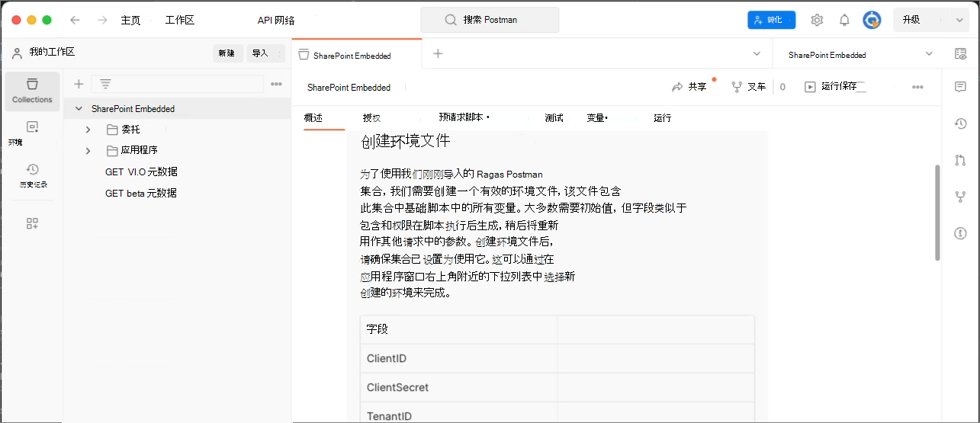980x423 pixels.
Task: Click the plus icon to create a collection
Action: (79, 84)
